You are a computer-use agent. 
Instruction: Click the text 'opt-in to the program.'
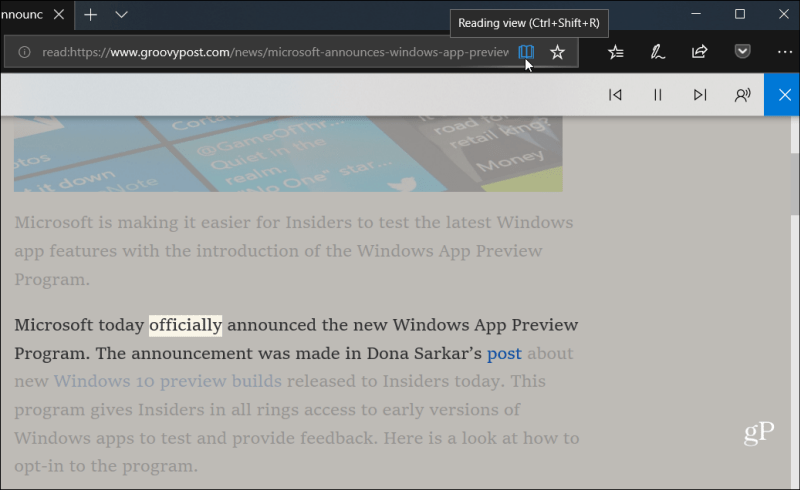click(106, 466)
